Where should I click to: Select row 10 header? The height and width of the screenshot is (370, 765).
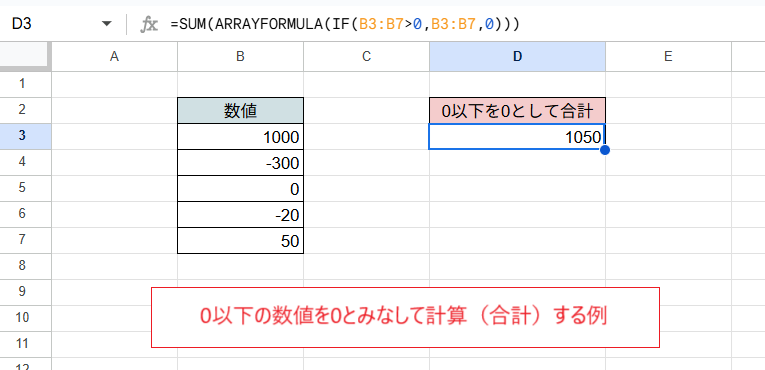pos(25,318)
